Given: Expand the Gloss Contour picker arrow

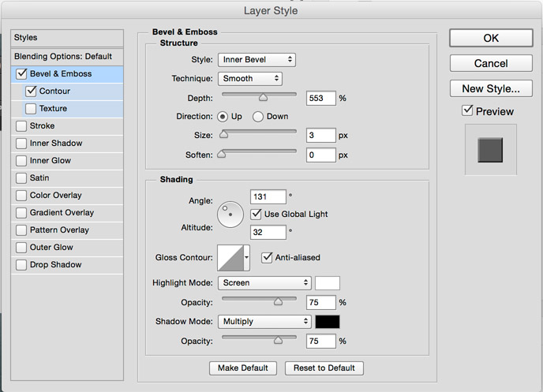Looking at the screenshot, I should 246,257.
